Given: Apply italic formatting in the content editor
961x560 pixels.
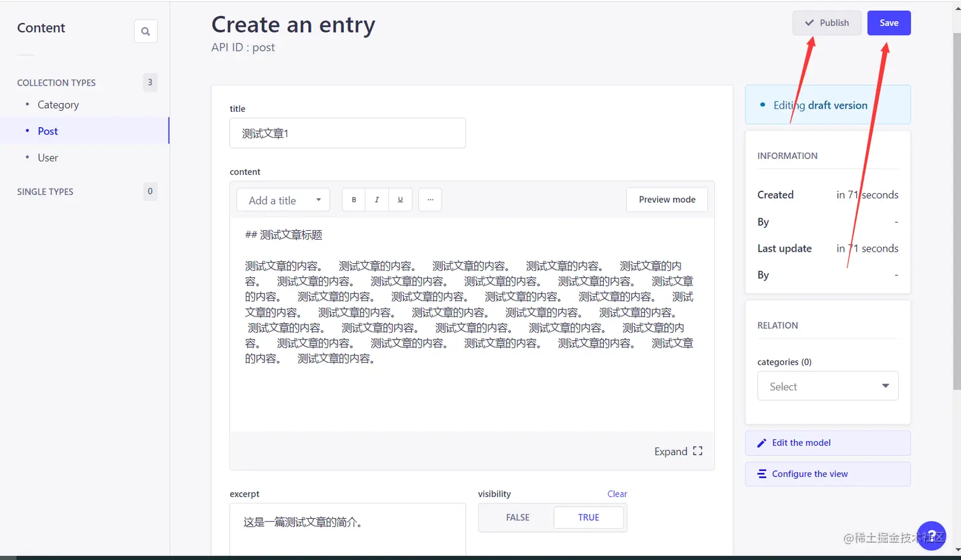Looking at the screenshot, I should click(x=376, y=199).
